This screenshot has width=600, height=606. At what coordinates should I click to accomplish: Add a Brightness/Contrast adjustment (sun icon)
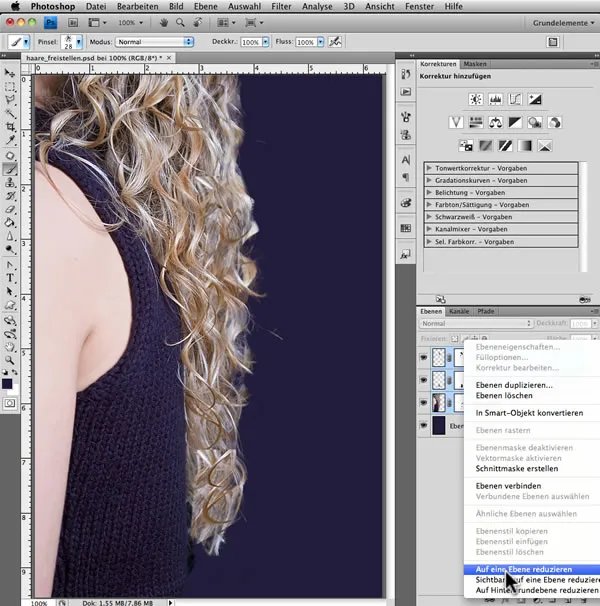click(474, 99)
